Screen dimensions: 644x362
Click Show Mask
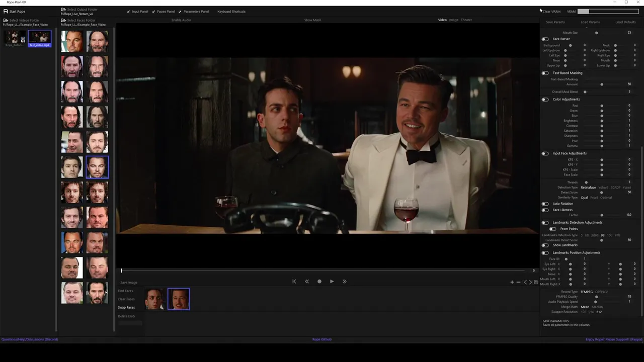312,20
